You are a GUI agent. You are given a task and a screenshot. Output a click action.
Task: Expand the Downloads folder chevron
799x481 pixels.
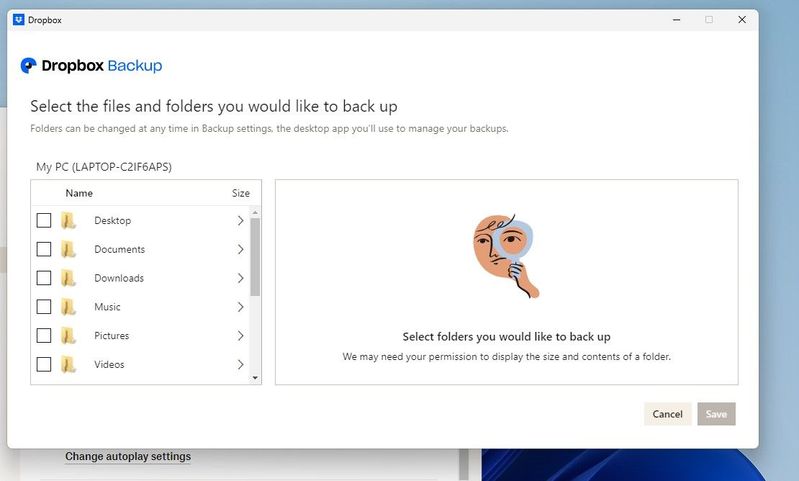[240, 279]
